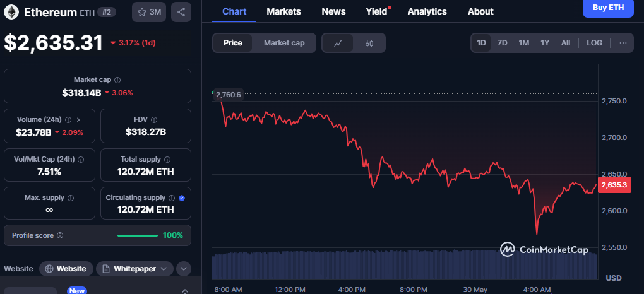
Task: Click the $318.27B FDV value
Action: click(146, 132)
